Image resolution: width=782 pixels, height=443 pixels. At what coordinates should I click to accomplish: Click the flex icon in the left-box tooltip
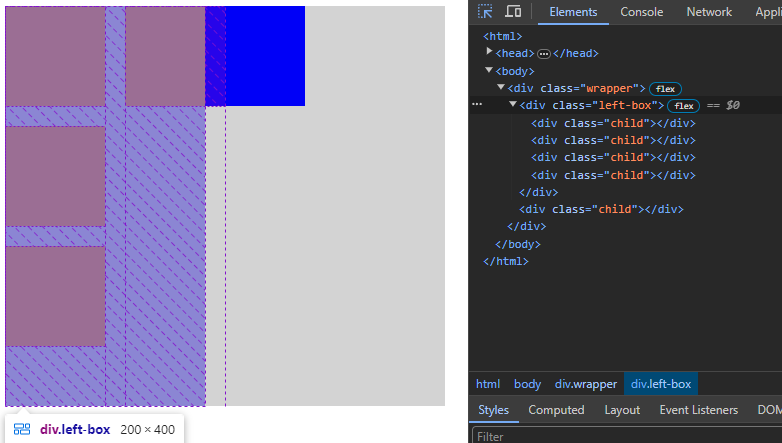[22, 429]
